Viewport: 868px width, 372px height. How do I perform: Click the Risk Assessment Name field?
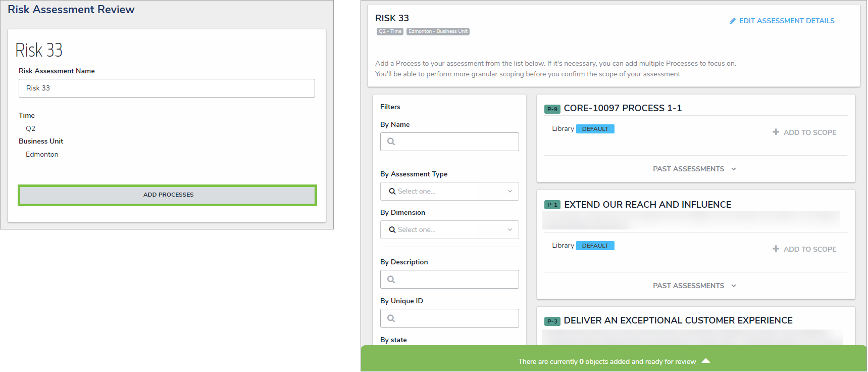click(167, 88)
